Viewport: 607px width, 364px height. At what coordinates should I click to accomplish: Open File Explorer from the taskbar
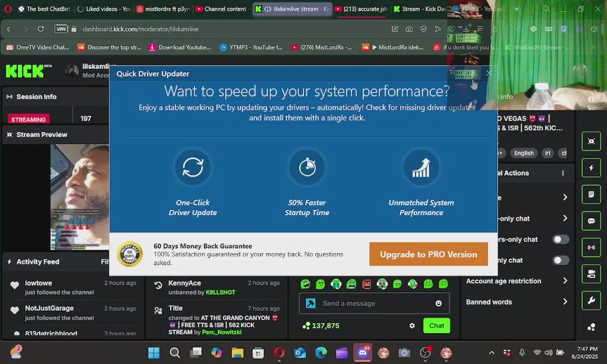pos(237,352)
